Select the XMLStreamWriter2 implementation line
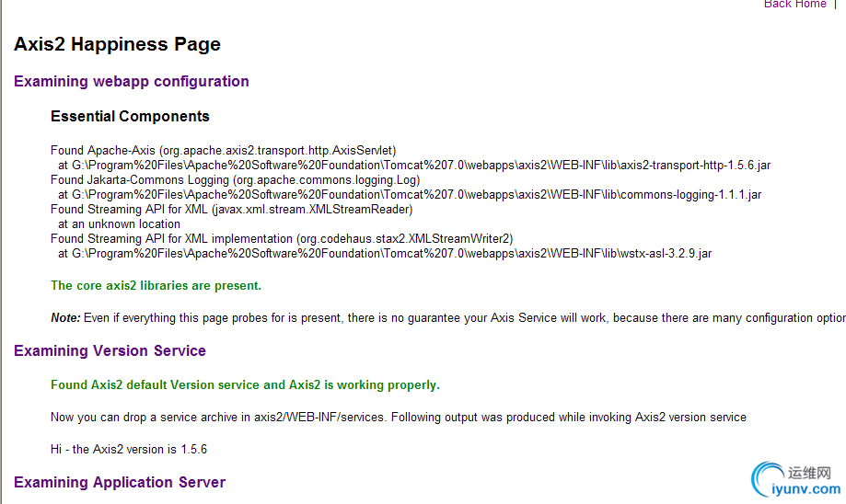The image size is (846, 504). tap(282, 239)
